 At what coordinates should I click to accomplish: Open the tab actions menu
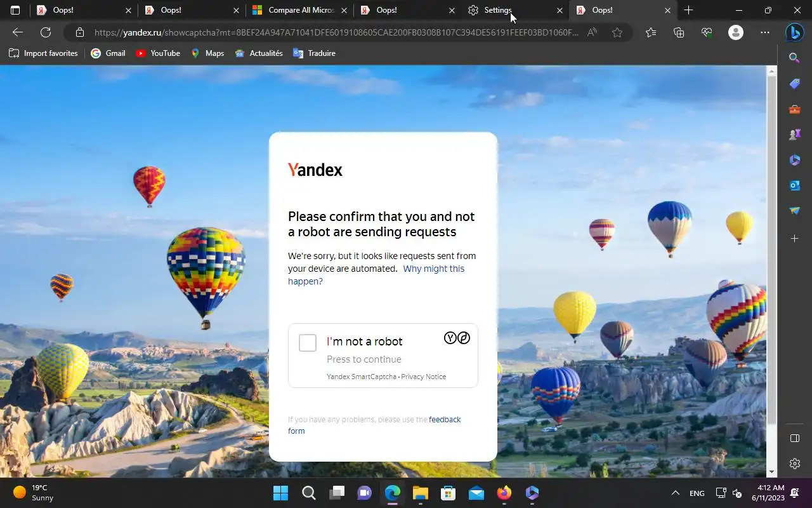[x=15, y=10]
